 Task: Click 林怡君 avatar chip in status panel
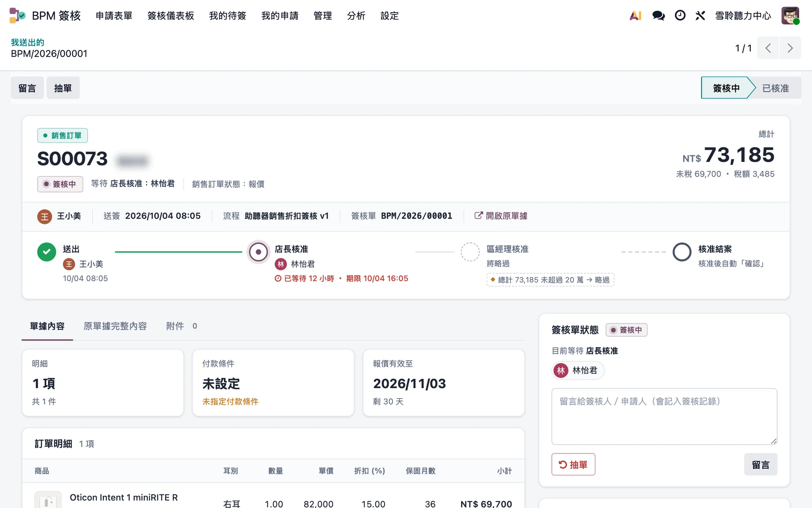pyautogui.click(x=578, y=370)
